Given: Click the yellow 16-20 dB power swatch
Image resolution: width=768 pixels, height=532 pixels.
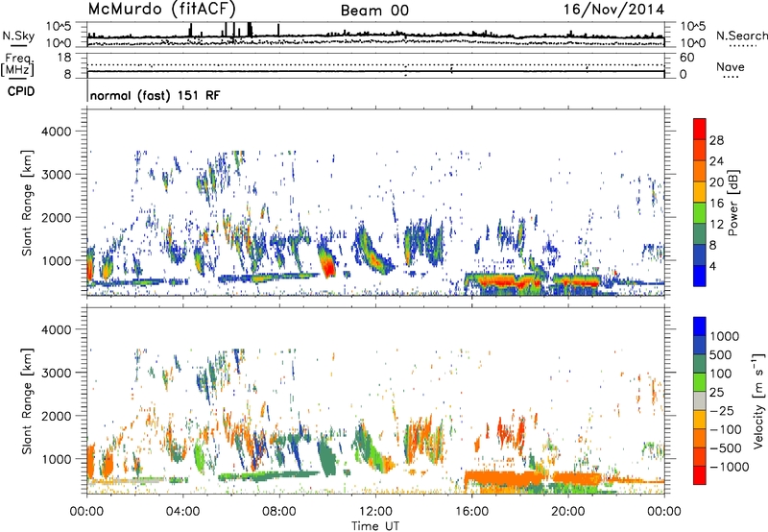Looking at the screenshot, I should coord(700,191).
